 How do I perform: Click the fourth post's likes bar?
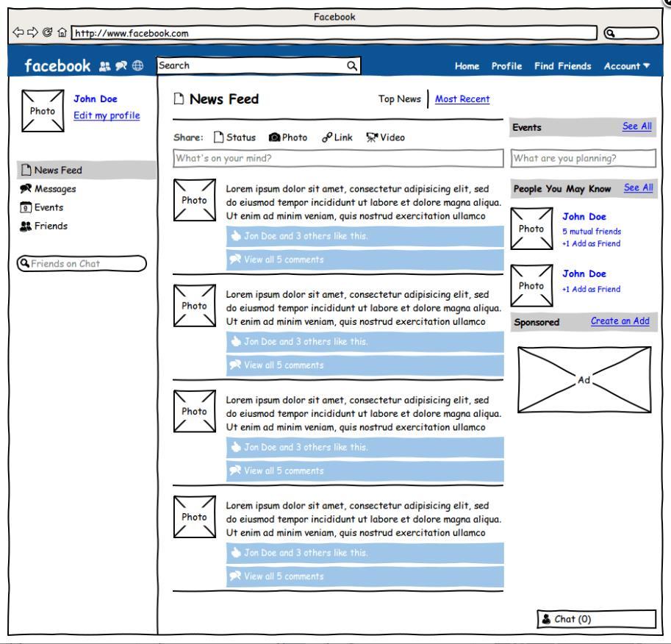click(x=365, y=553)
